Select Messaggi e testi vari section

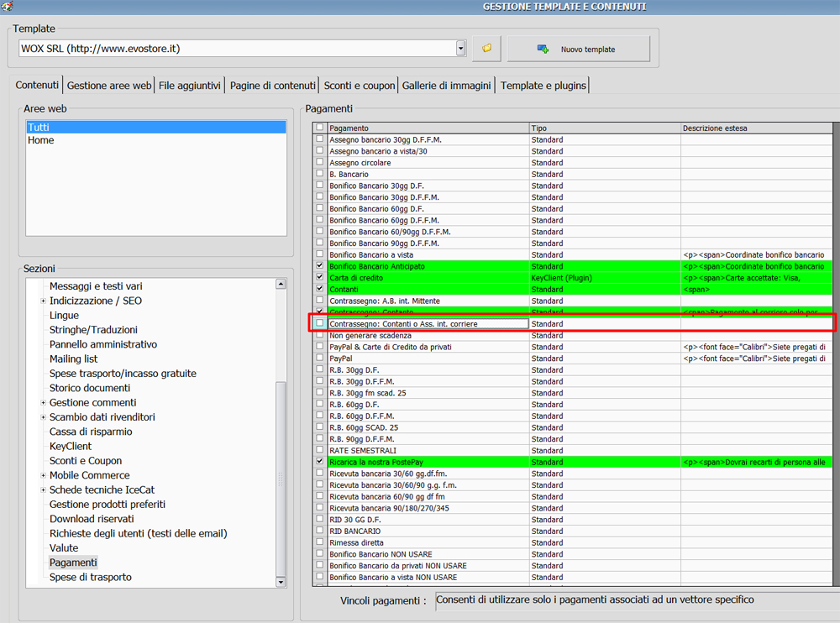pos(96,286)
